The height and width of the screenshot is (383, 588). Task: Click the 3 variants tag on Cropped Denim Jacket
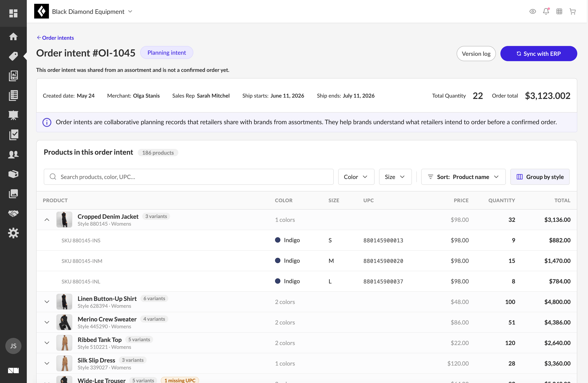[x=156, y=216]
